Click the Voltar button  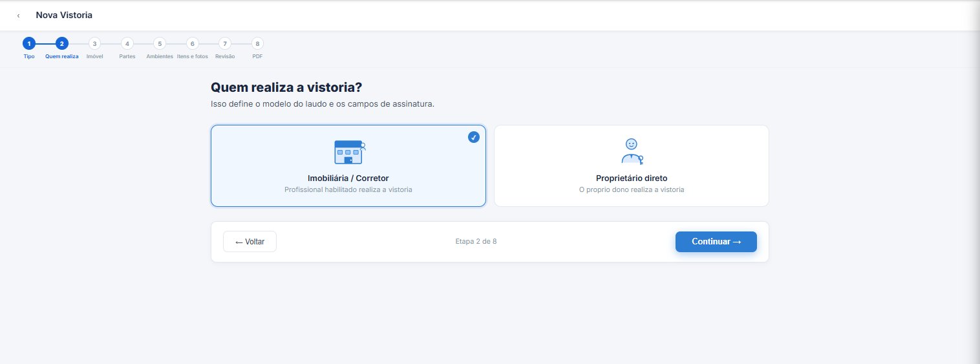250,242
